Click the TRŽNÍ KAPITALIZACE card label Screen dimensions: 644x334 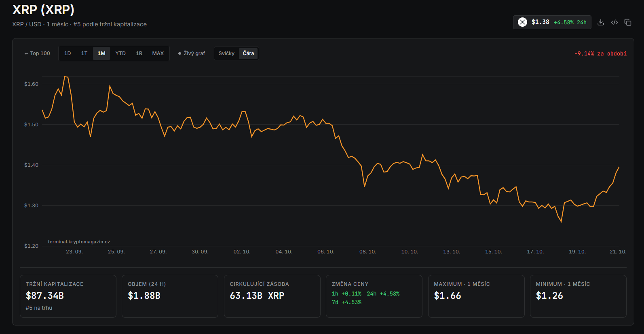coord(55,284)
